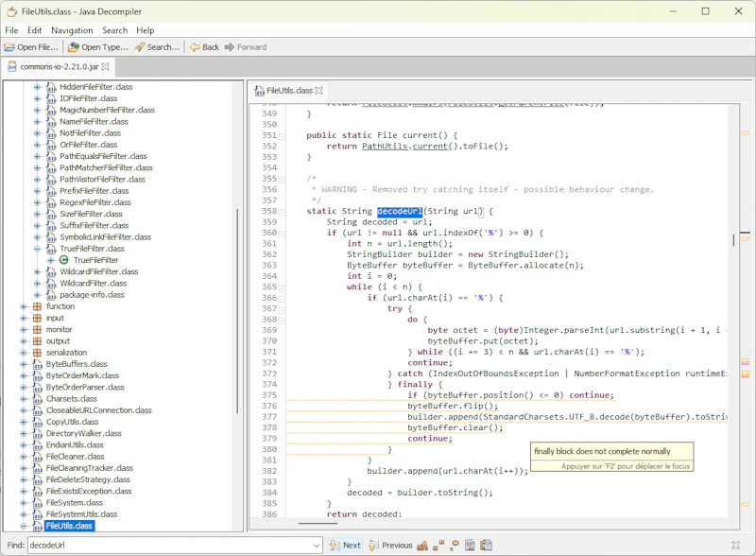Select SymbolicLinkFileFilter.class in tree

click(105, 237)
